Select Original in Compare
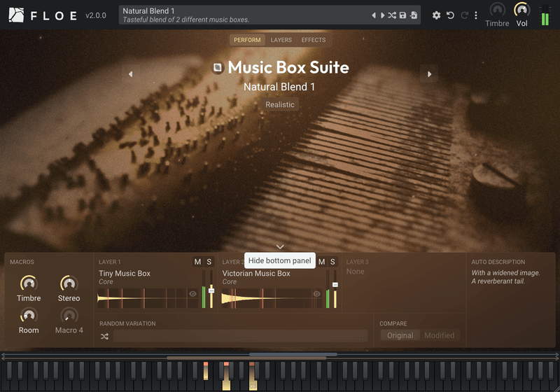The image size is (560, 392). (x=400, y=335)
